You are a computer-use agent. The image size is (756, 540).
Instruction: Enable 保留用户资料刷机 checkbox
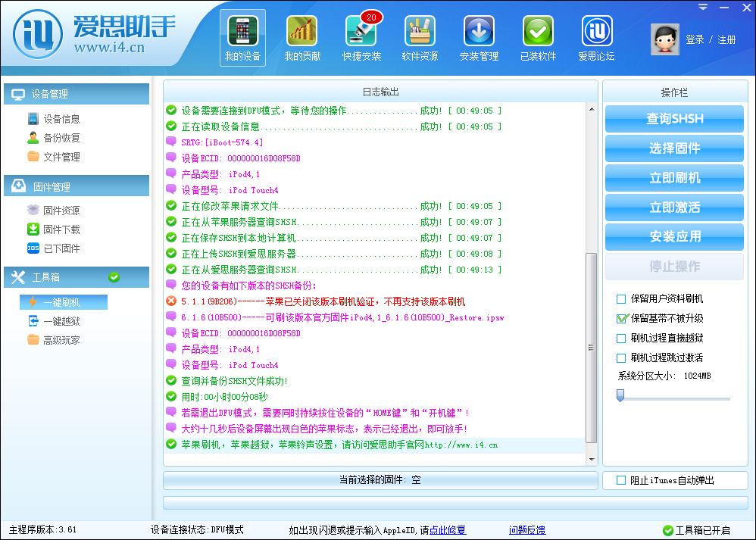pos(621,299)
